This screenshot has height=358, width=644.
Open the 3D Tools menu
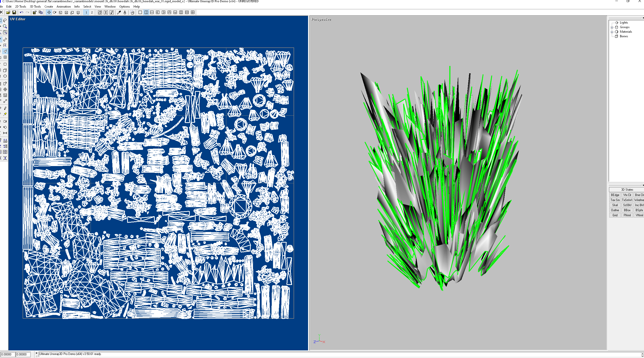click(35, 7)
